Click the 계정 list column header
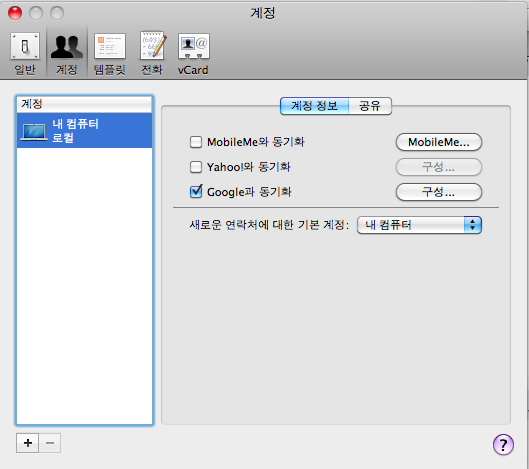 (x=84, y=104)
